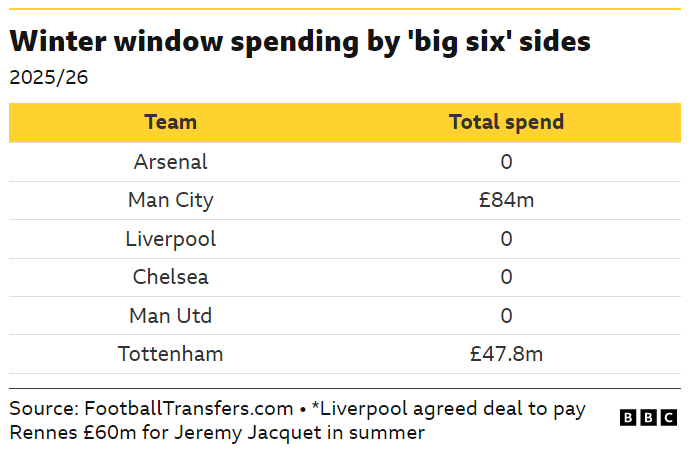The width and height of the screenshot is (689, 459).
Task: Click Tottenham's £47.8m spend value
Action: click(506, 354)
